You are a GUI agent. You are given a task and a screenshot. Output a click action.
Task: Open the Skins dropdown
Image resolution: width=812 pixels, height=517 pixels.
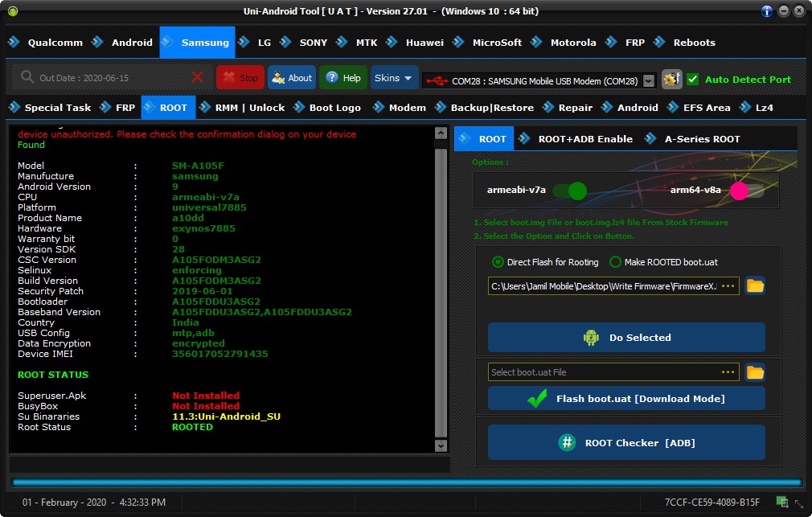pos(394,78)
